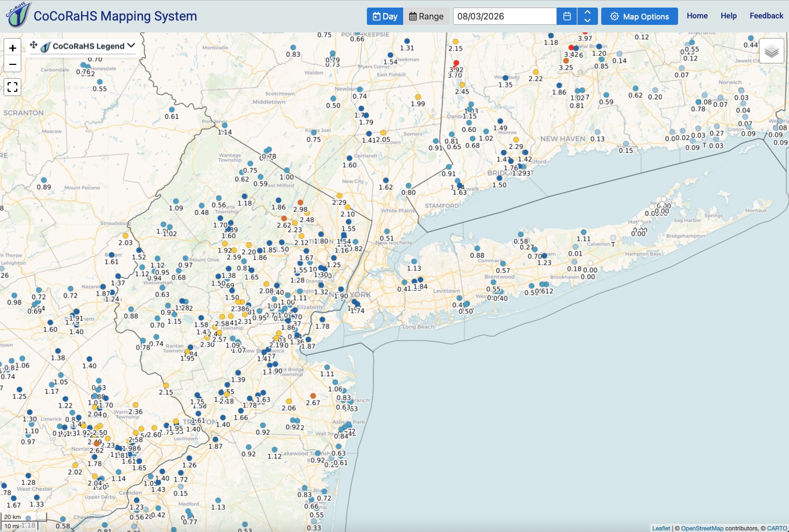Open Map Options
789x532 pixels.
[639, 16]
